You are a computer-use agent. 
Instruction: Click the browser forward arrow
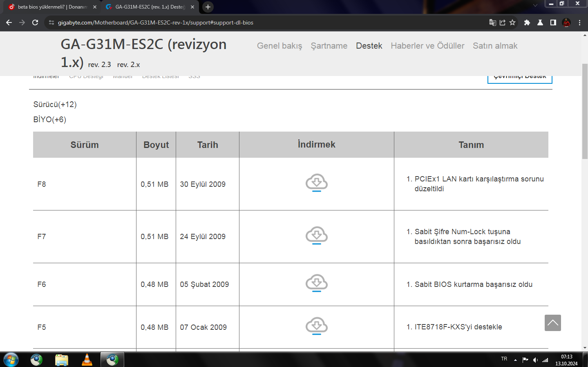(22, 22)
